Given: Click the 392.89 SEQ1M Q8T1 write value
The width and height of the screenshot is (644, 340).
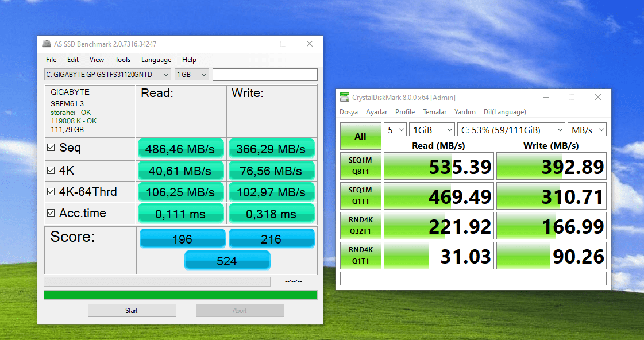Looking at the screenshot, I should tap(551, 166).
